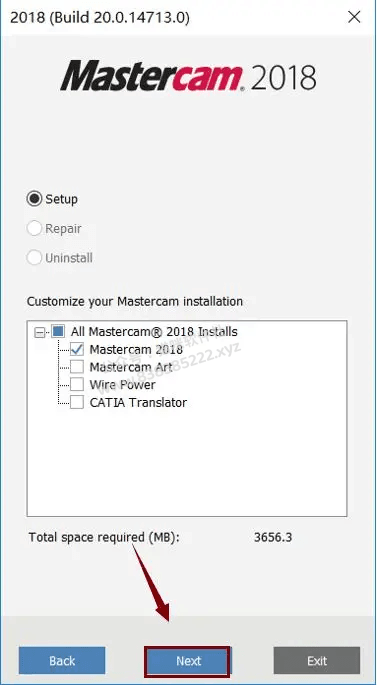
Task: Exit the Mastercam installer
Action: point(317,661)
